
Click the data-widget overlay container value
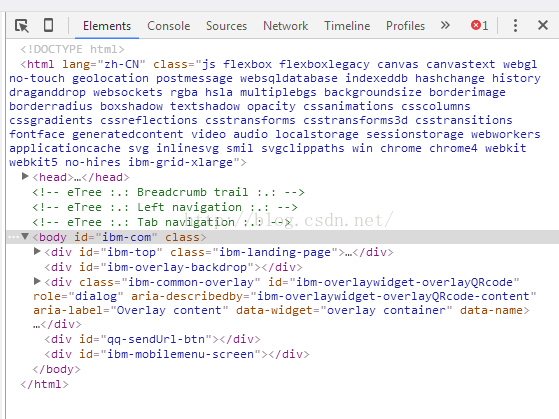tap(386, 310)
